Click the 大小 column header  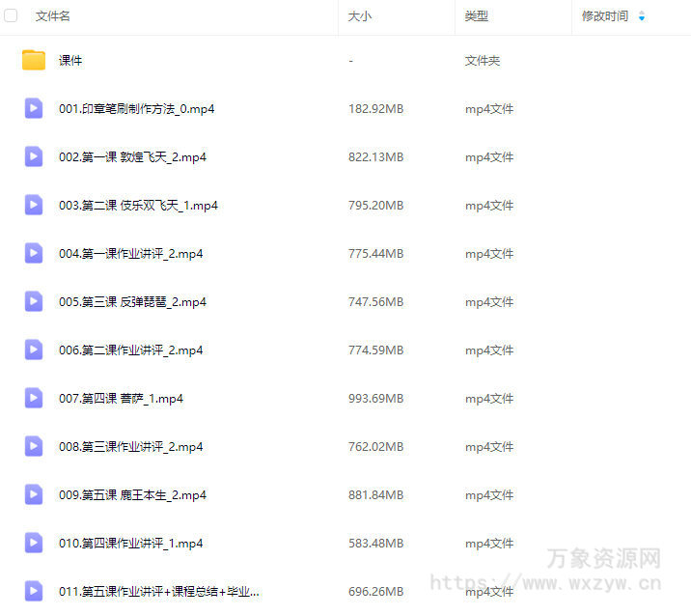click(x=360, y=16)
